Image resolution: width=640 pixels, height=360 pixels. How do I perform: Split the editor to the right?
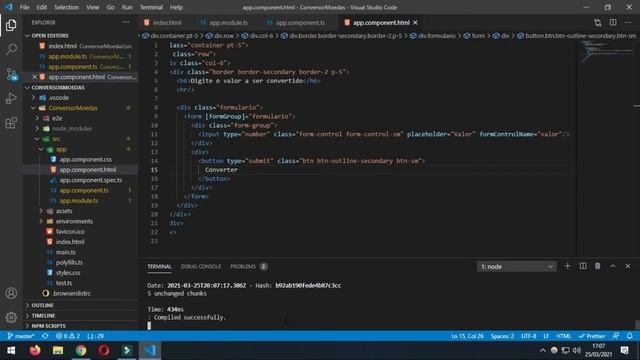[x=613, y=22]
